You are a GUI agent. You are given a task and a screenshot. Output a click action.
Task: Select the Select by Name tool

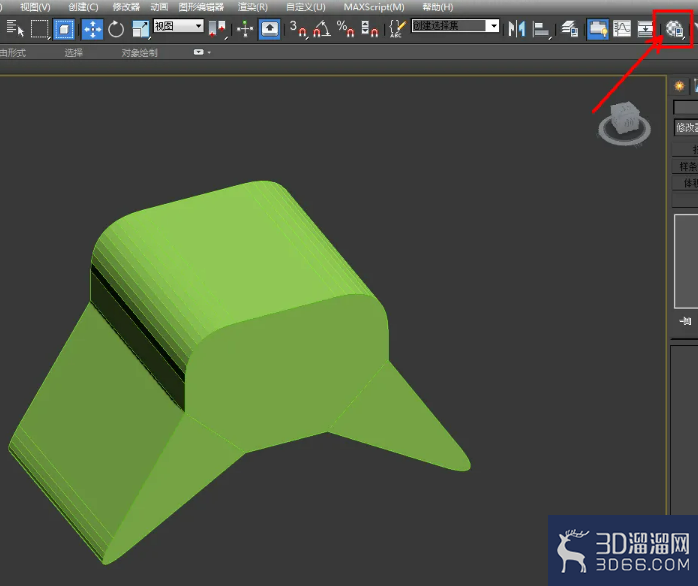coord(15,28)
